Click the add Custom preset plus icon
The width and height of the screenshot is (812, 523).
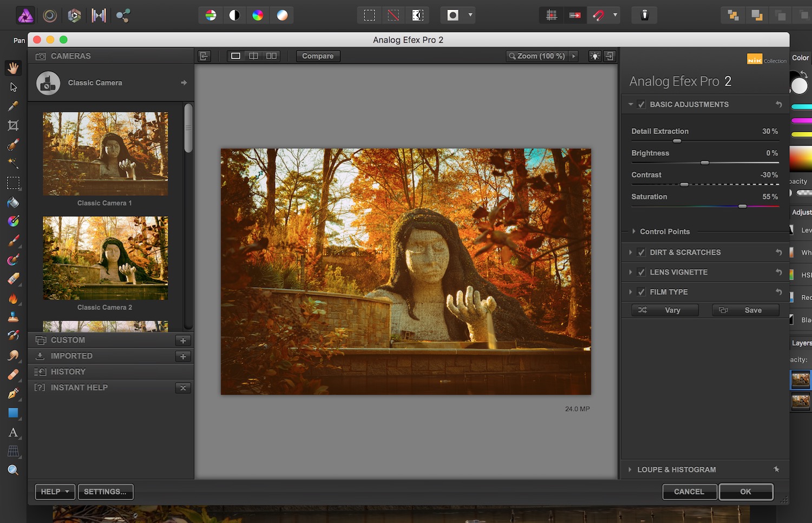(x=183, y=340)
